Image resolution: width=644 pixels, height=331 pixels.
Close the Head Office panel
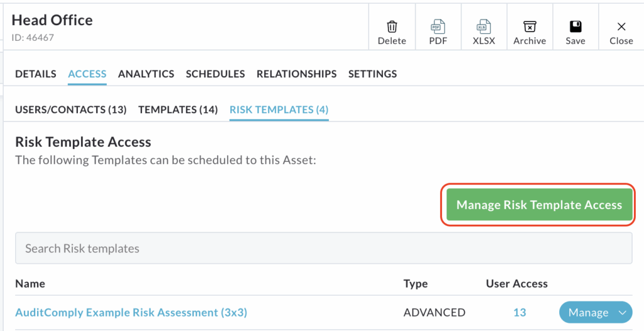621,27
